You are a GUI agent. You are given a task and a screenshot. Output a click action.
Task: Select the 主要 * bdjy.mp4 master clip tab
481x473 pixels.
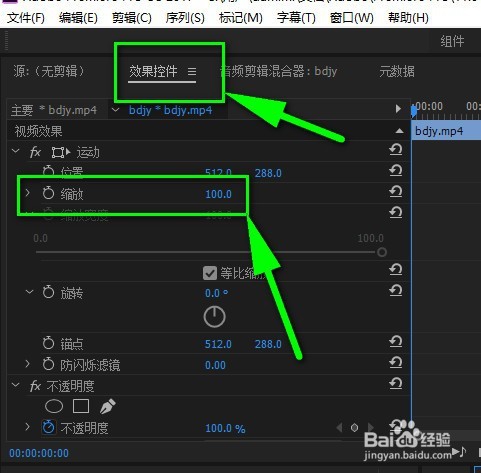(54, 110)
